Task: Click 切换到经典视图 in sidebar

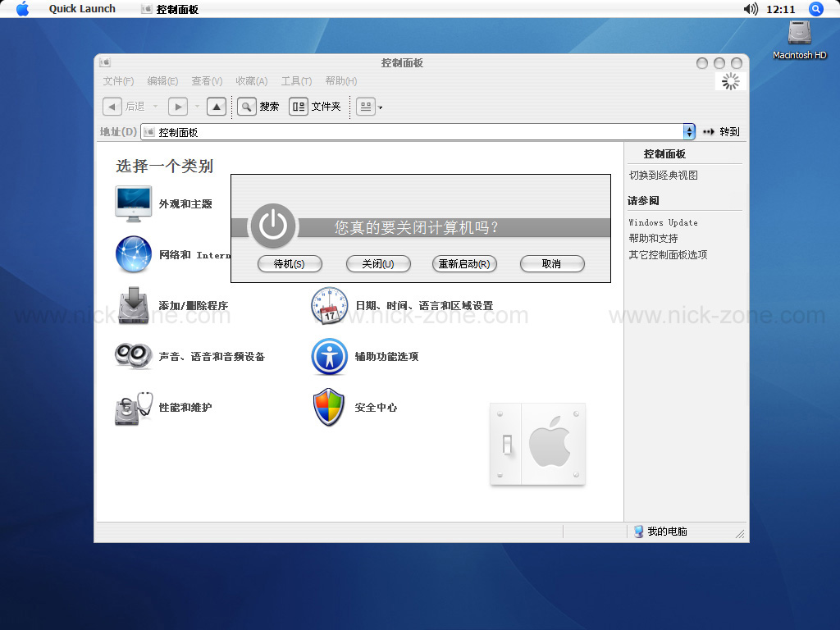Action: click(663, 176)
